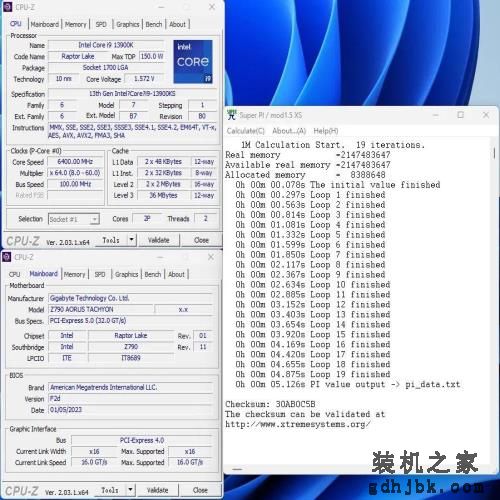Click the Socket 1700 LGA package value
The width and height of the screenshot is (500, 500).
106,68
